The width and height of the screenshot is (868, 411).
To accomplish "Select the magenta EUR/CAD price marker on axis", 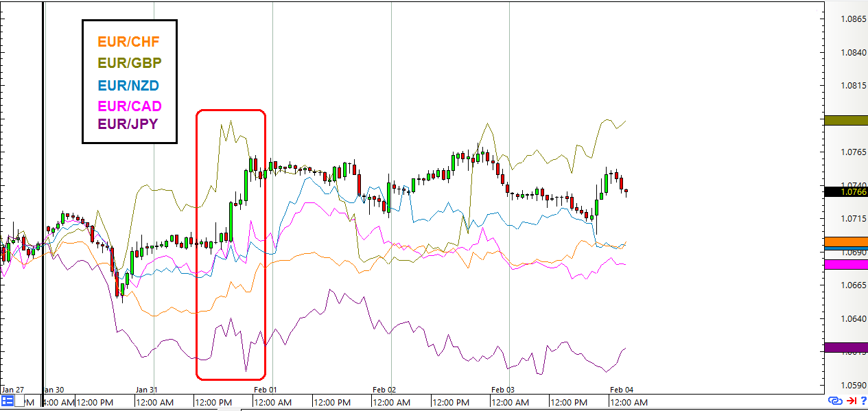I will (x=846, y=264).
